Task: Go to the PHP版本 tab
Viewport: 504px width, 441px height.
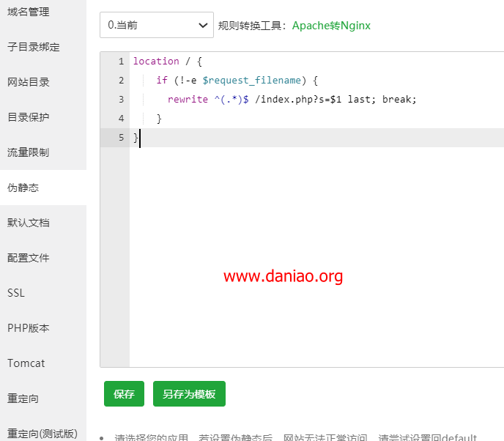Action: 43,328
